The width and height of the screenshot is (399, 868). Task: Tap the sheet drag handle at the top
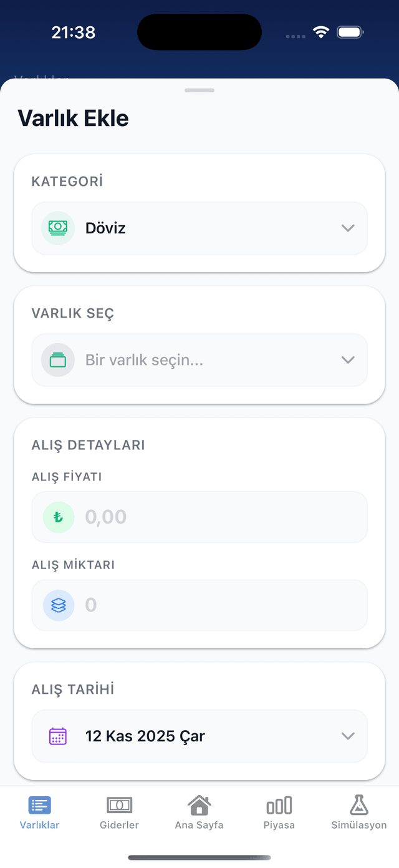[199, 90]
